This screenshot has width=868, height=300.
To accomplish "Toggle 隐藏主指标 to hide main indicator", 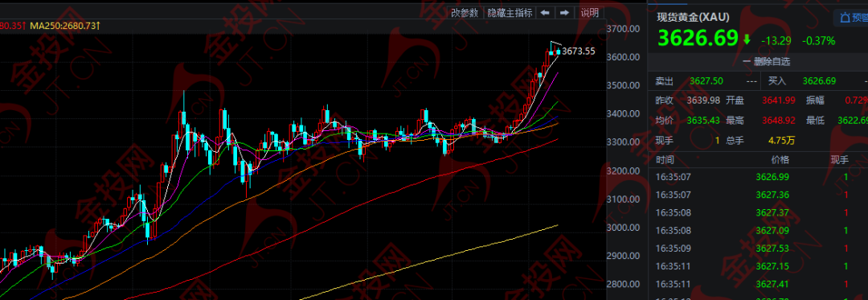I will click(x=510, y=13).
